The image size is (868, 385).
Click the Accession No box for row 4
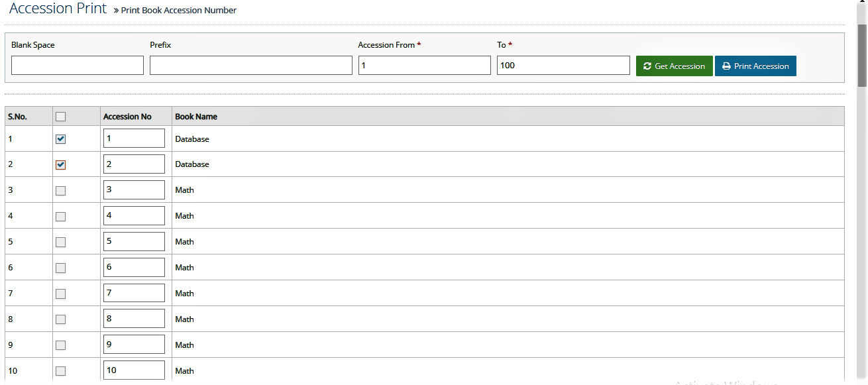134,215
